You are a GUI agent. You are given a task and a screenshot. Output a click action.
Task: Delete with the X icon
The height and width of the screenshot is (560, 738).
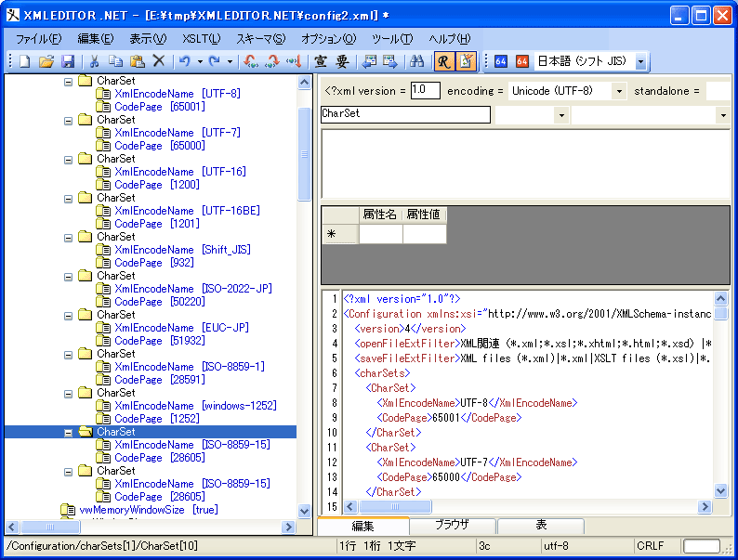tap(159, 61)
